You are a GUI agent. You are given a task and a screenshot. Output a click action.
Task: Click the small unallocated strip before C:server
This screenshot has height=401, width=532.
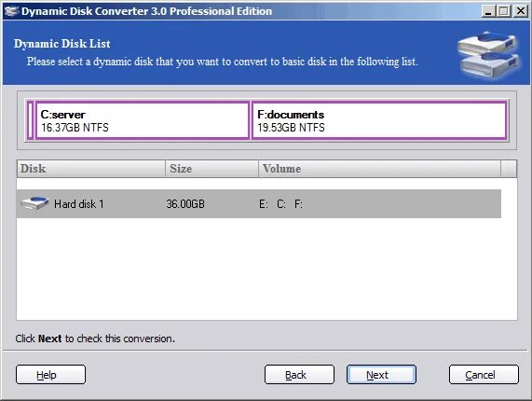[x=30, y=120]
